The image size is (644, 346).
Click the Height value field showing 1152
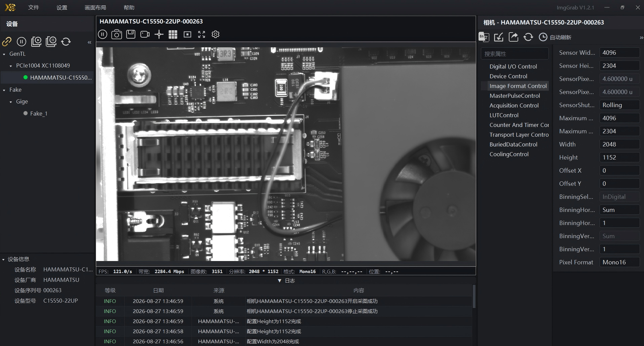[x=619, y=157]
